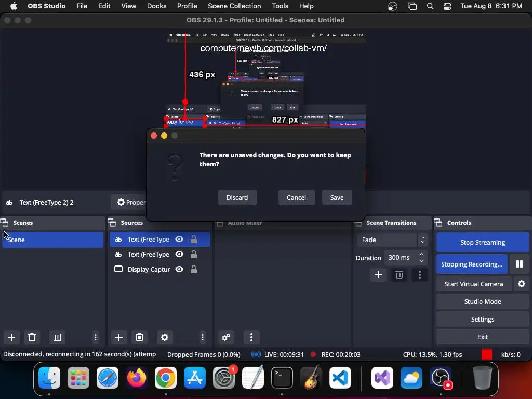Increase transition Duration with up arrow
532x399 pixels.
[x=421, y=254]
